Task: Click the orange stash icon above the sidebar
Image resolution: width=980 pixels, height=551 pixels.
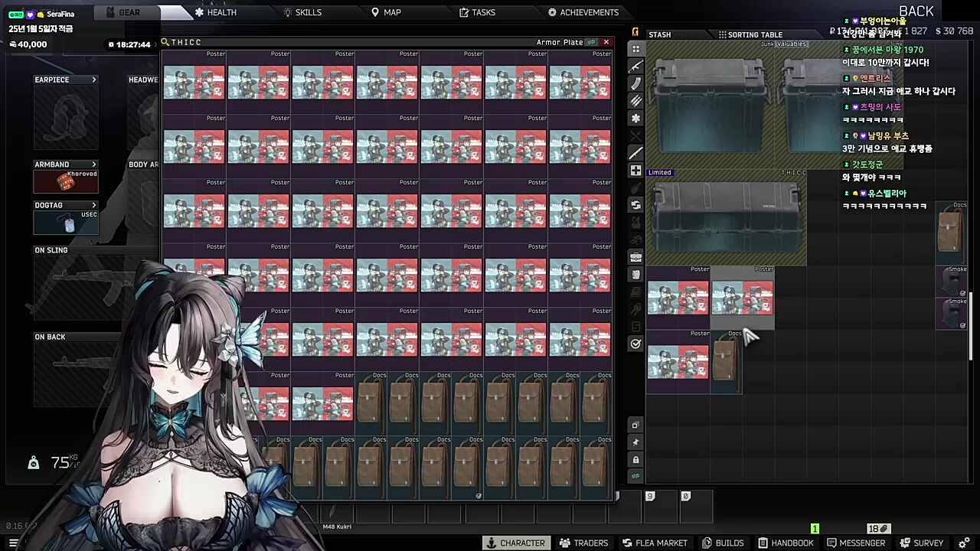Action: tap(635, 32)
